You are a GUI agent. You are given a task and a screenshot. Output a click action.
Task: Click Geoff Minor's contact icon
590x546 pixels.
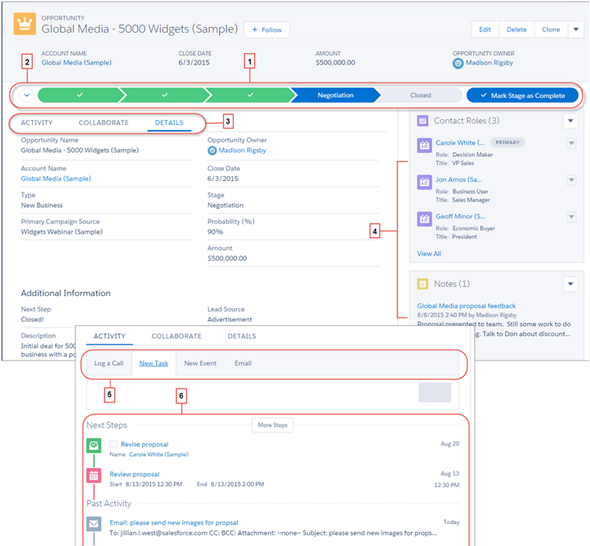pos(424,219)
